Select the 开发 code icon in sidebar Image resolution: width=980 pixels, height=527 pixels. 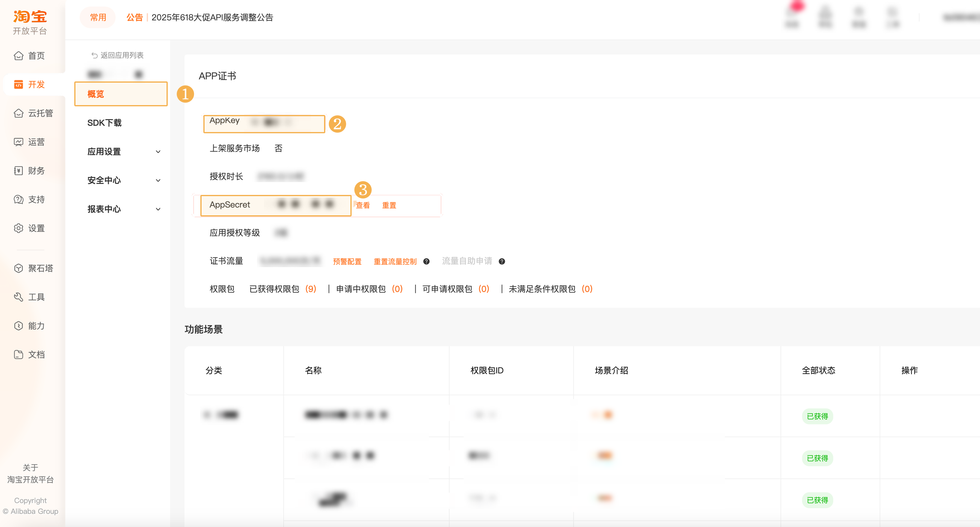(x=18, y=84)
